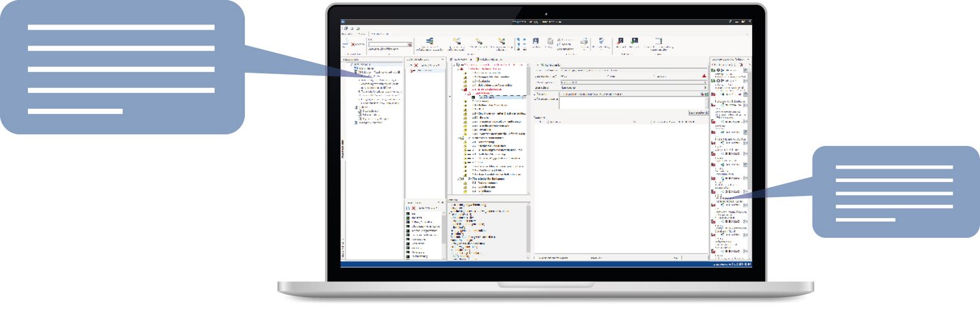This screenshot has width=980, height=314.
Task: Click inside the ribbon search input field
Action: (x=388, y=45)
